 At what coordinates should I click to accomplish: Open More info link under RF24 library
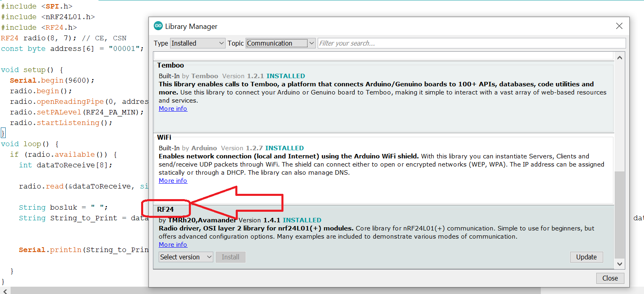pyautogui.click(x=173, y=245)
